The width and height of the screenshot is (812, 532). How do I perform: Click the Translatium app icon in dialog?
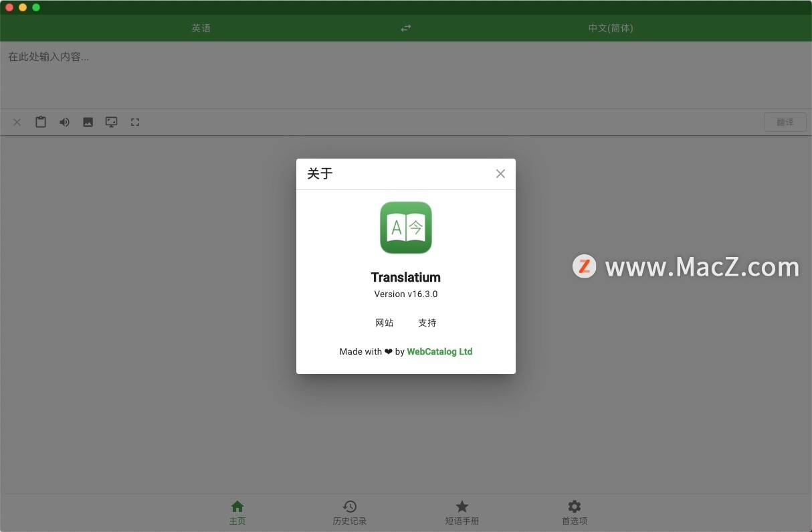[406, 228]
